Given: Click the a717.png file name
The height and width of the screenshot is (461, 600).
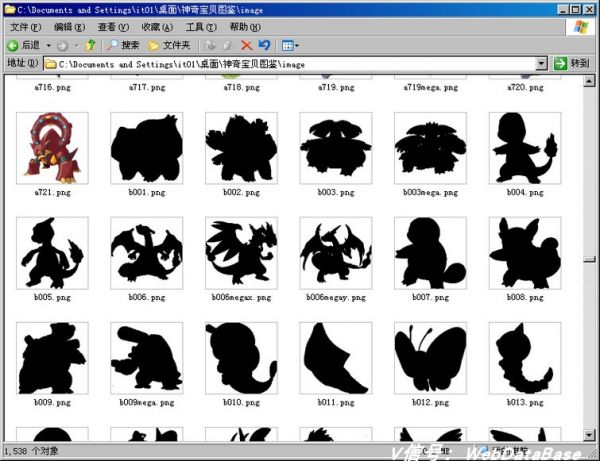Looking at the screenshot, I should 147,88.
